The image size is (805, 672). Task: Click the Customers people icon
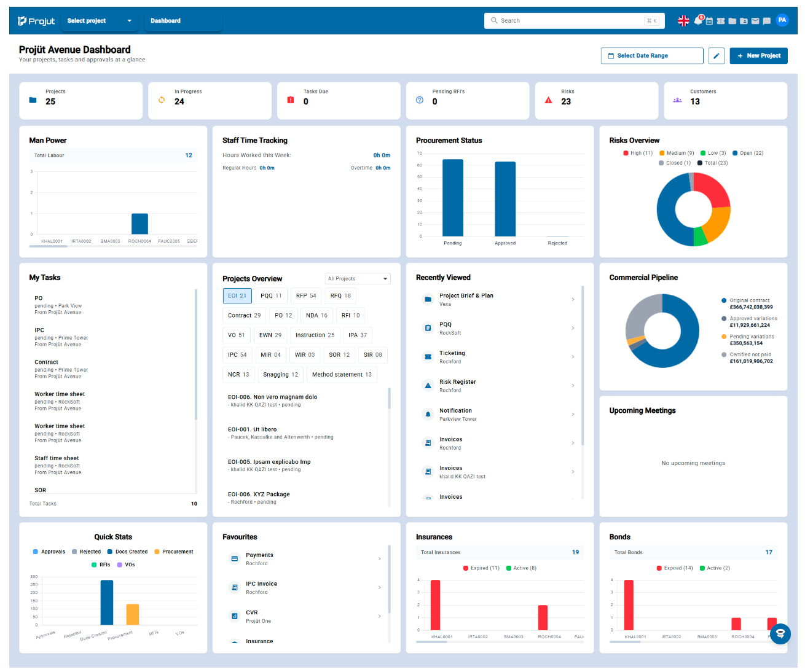677,100
